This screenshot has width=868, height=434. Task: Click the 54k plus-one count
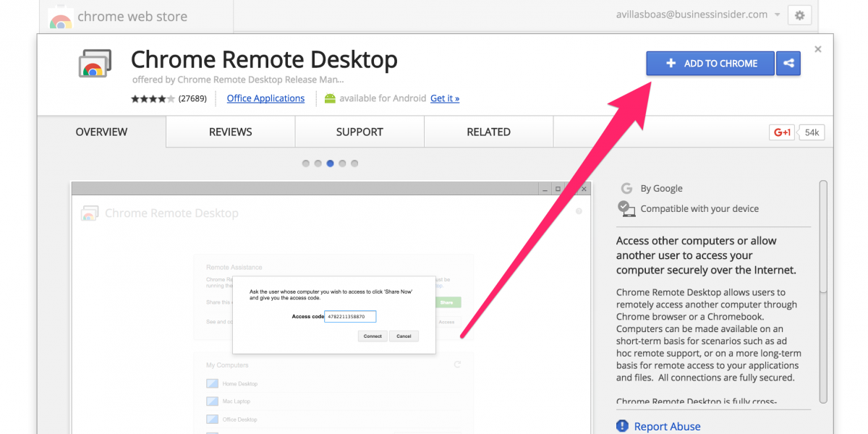pos(812,132)
